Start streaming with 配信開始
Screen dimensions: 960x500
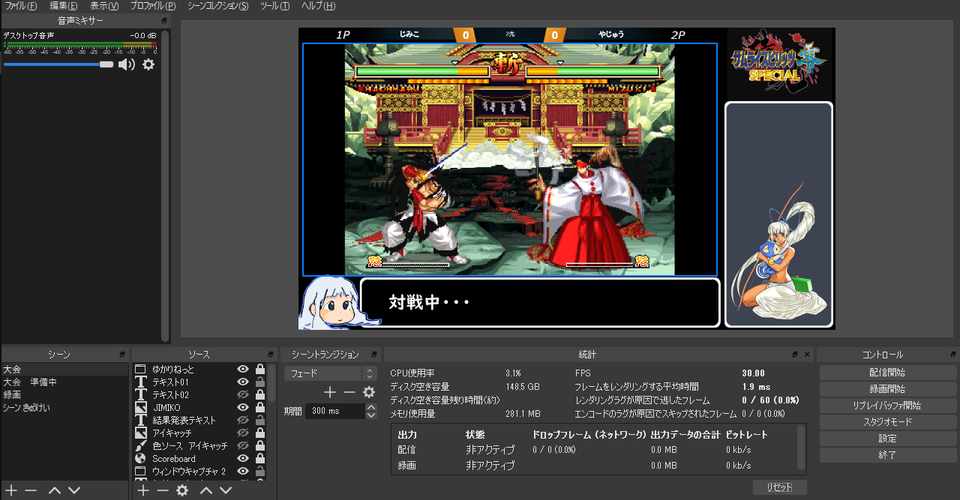click(x=887, y=372)
